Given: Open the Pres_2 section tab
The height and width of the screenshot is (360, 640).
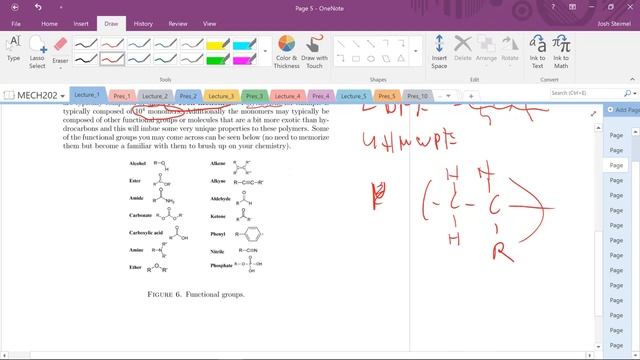Looking at the screenshot, I should 188,96.
